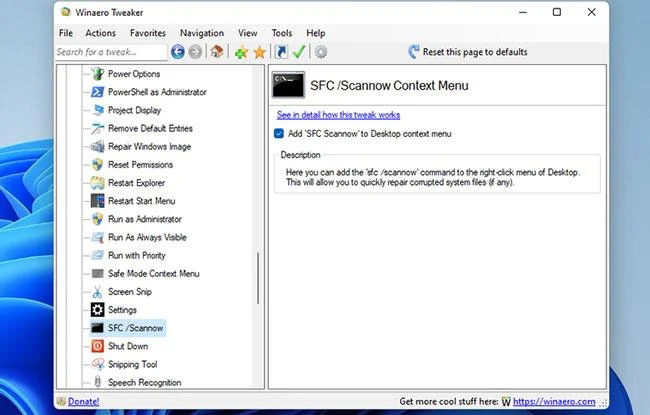Click the Screen Snip scissors icon
This screenshot has width=650, height=415.
98,292
